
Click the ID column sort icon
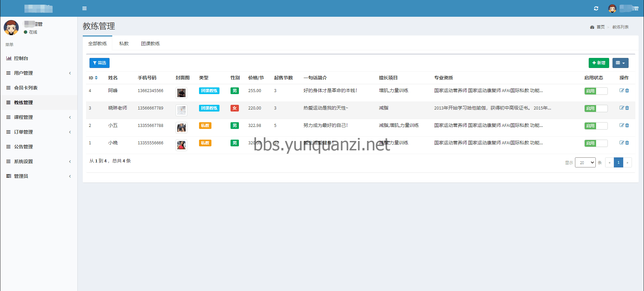(x=96, y=78)
